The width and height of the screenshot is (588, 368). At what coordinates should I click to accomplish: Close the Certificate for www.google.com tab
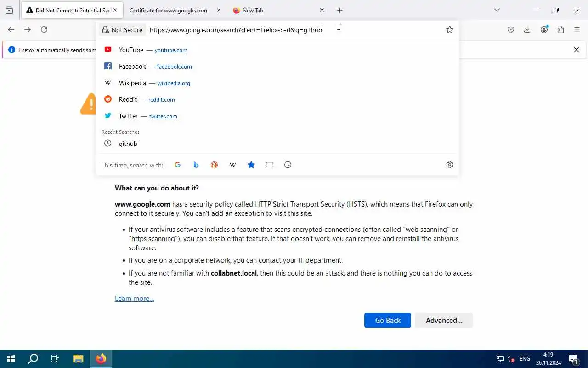coord(219,10)
